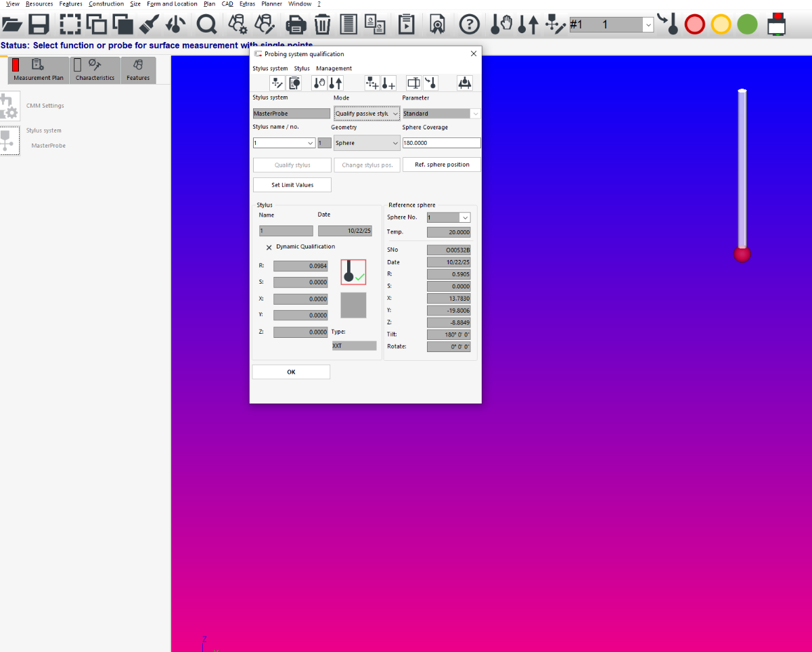
Task: Click the clipboard with play arrow icon
Action: click(x=406, y=25)
